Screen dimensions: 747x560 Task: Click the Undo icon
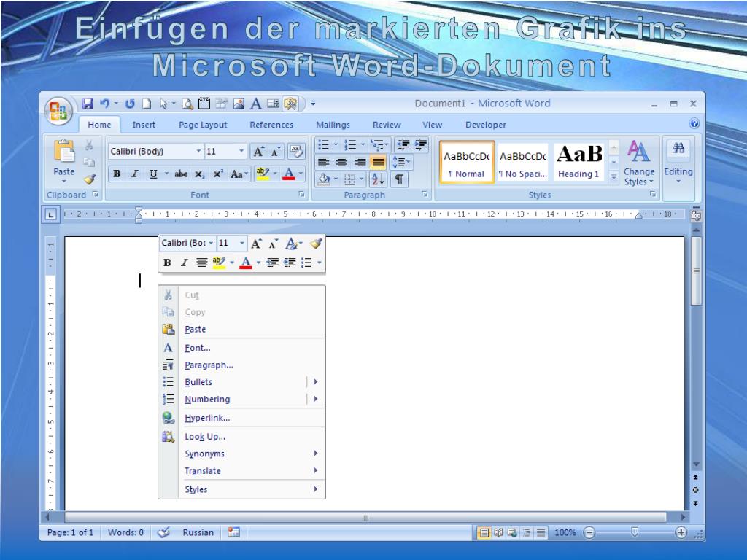104,104
